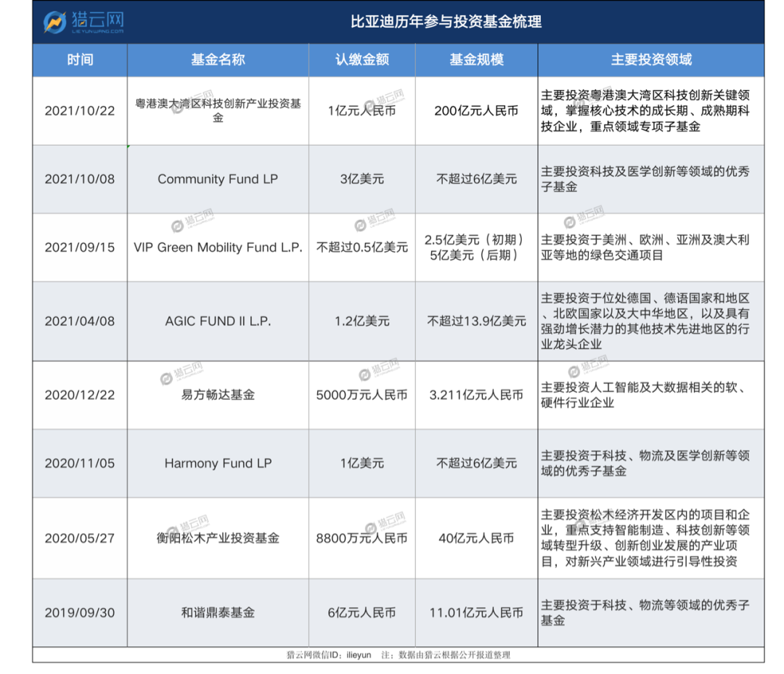Click the amount cell 8800万元人民币

(x=362, y=538)
